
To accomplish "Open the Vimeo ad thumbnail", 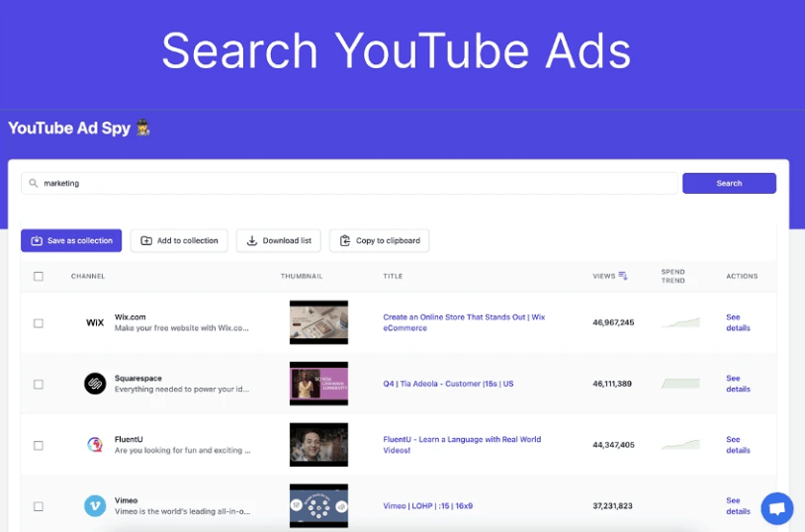I will click(x=318, y=506).
